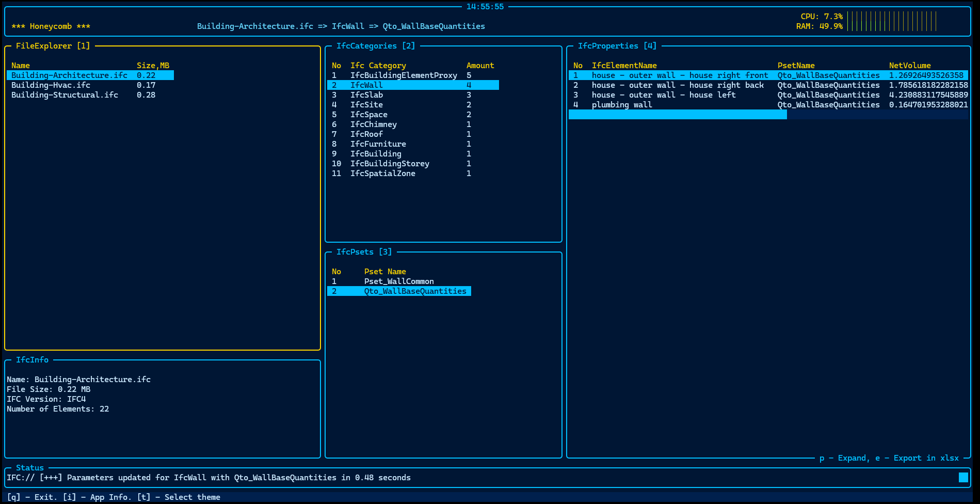The image size is (980, 504).
Task: Select 'house right front' wall row
Action: click(x=768, y=75)
